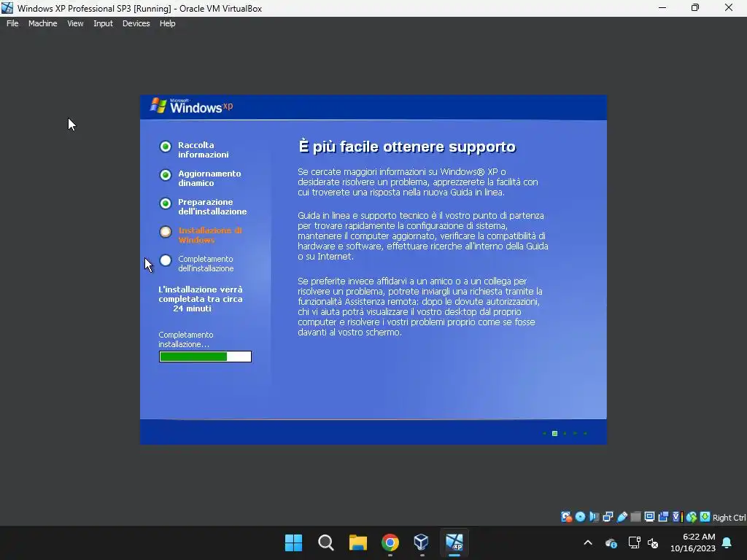Click the paragraph starting Guida in linea

[423, 236]
